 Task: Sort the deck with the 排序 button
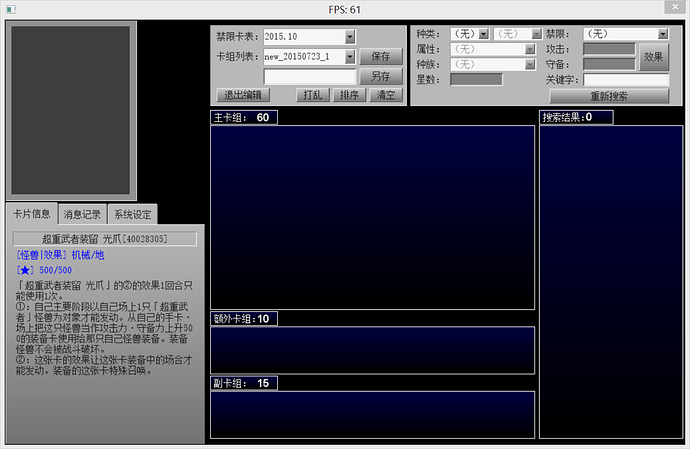click(349, 96)
